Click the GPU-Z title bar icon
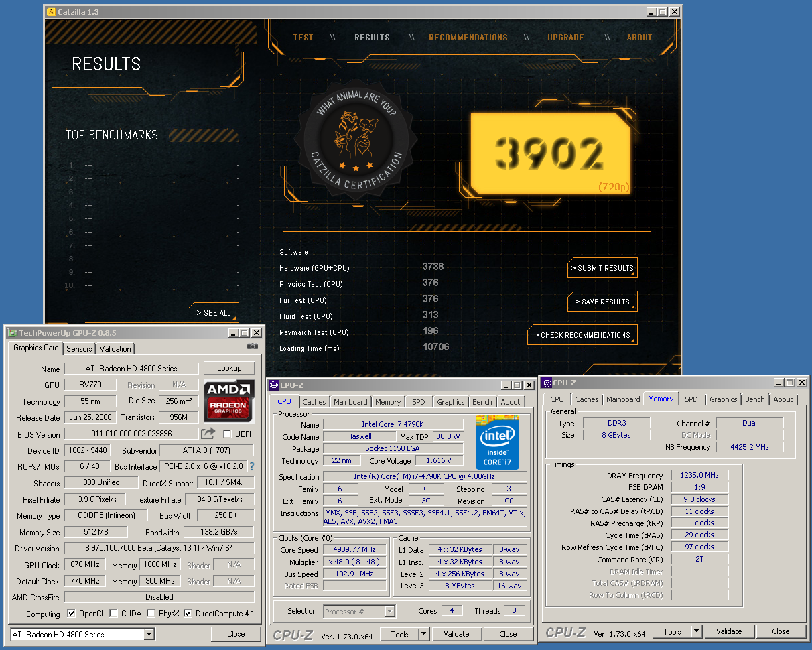 [x=12, y=332]
